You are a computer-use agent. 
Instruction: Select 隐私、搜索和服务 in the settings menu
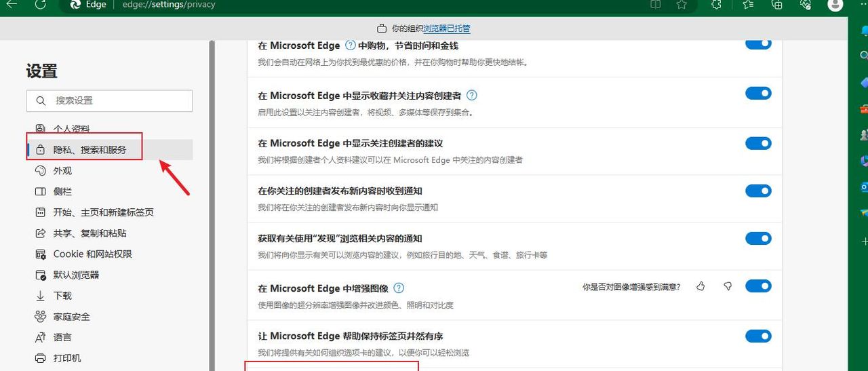click(x=110, y=150)
